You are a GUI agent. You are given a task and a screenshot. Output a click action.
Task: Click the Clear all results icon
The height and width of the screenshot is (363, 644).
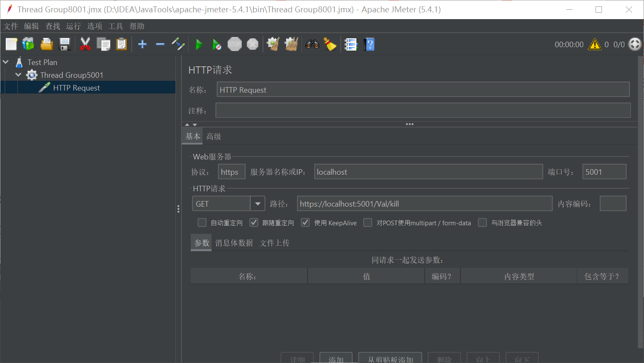291,44
